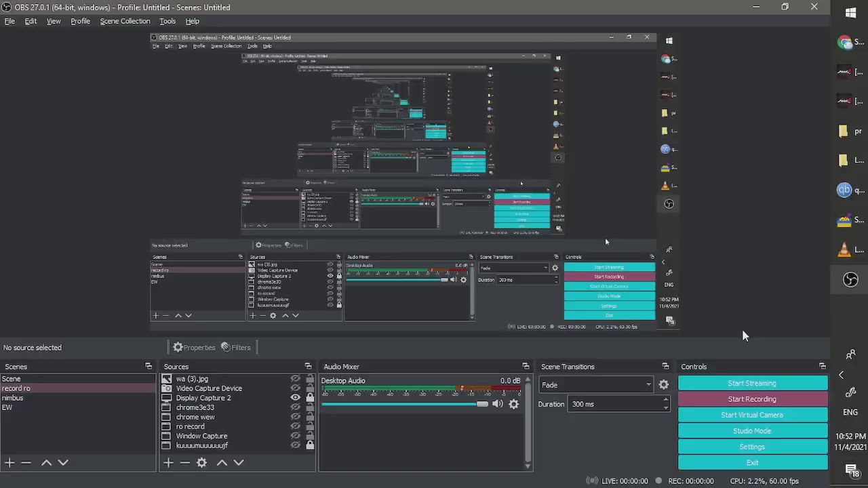Screen dimensions: 868x488
Task: Open the Help menu
Action: point(192,21)
